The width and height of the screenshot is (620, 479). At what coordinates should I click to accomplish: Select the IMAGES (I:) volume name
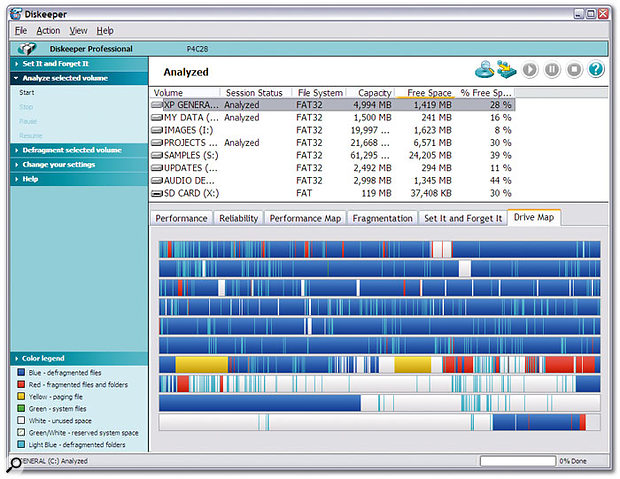pyautogui.click(x=188, y=130)
